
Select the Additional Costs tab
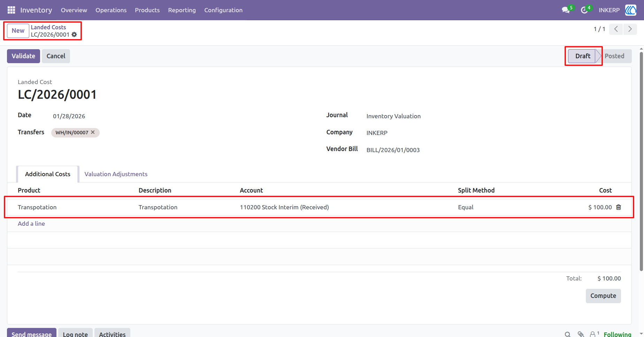(x=48, y=174)
